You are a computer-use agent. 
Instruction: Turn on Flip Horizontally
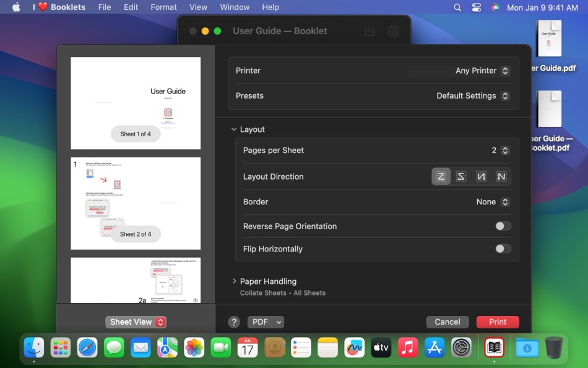(x=503, y=248)
